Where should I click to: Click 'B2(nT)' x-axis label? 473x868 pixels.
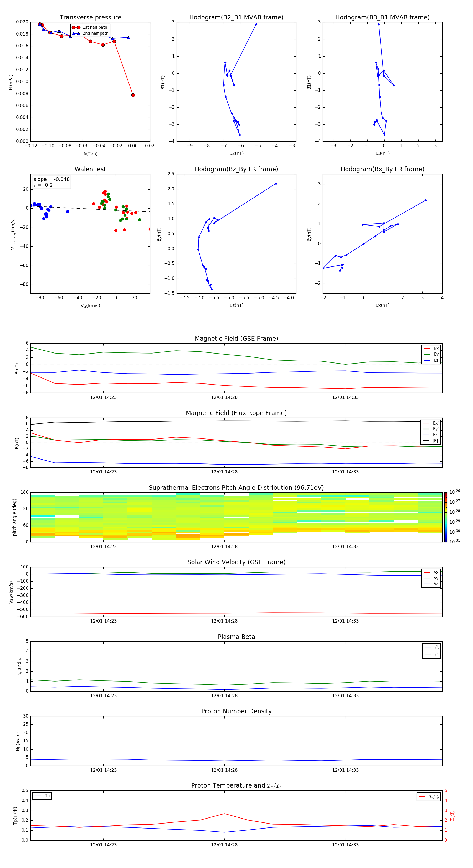tap(236, 153)
